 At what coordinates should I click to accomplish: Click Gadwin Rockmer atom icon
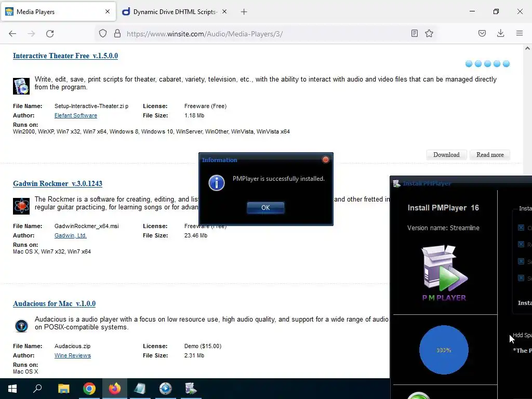point(21,206)
